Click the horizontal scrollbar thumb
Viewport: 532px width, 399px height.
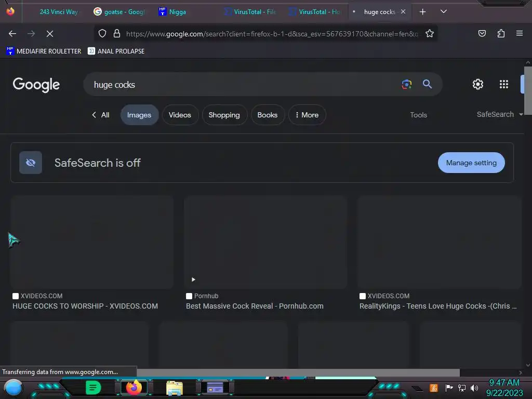pyautogui.click(x=298, y=373)
